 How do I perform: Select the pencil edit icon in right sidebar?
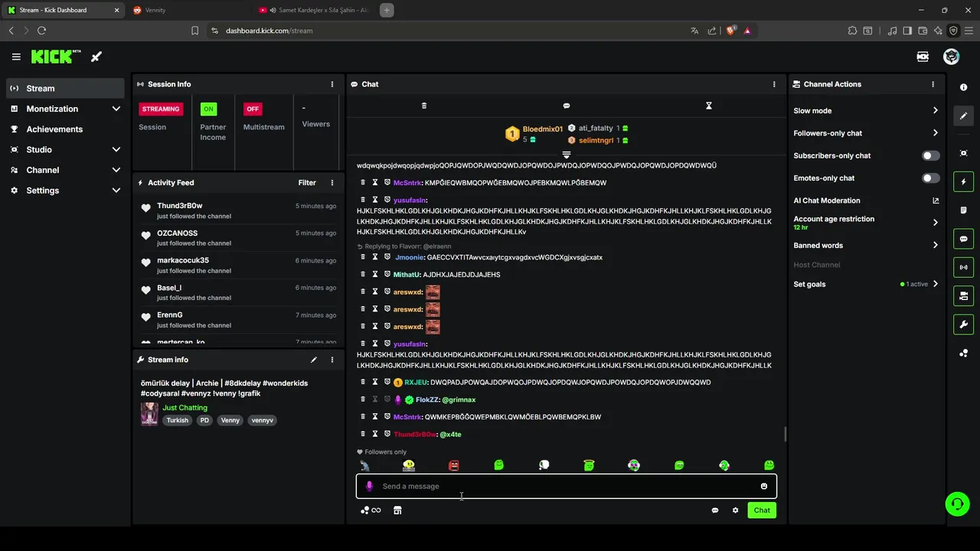[964, 116]
